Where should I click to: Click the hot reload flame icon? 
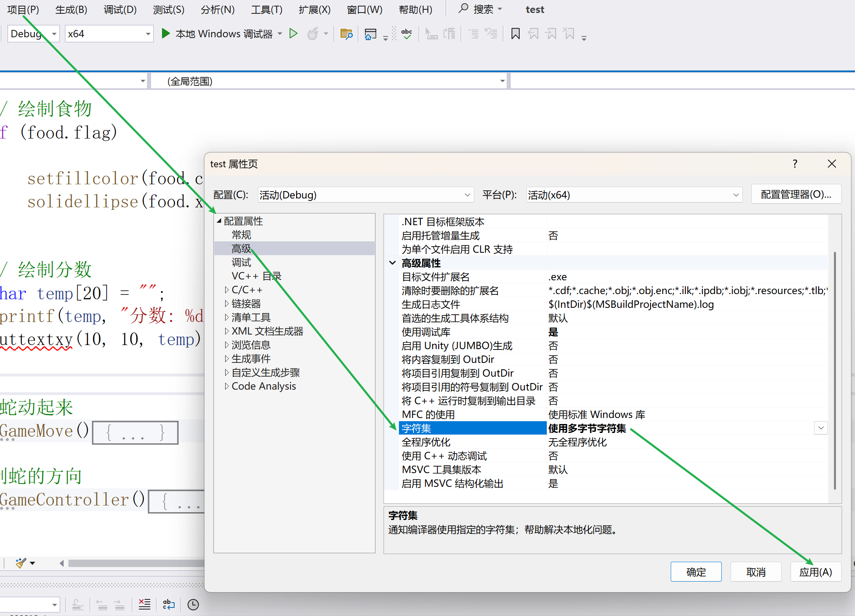point(313,34)
